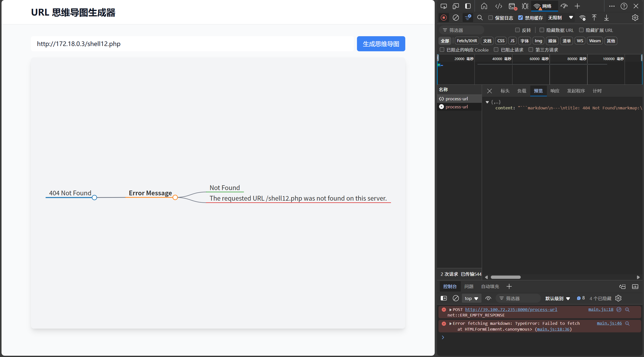Open the 无限制 throttling dropdown
The height and width of the screenshot is (357, 644).
tap(560, 18)
